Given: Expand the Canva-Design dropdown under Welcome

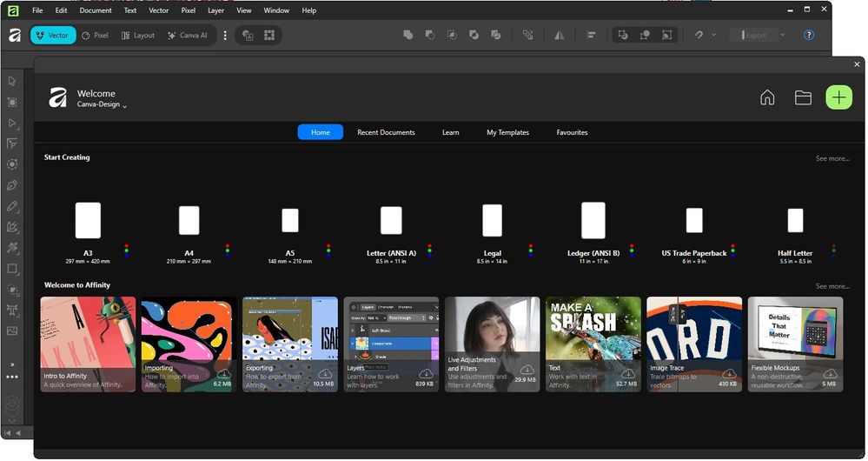Looking at the screenshot, I should click(102, 104).
